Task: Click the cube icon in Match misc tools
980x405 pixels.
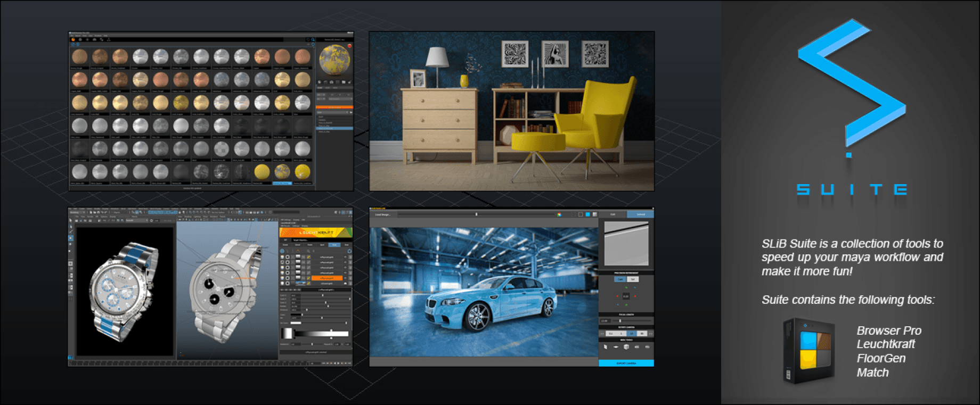Action: (x=626, y=346)
